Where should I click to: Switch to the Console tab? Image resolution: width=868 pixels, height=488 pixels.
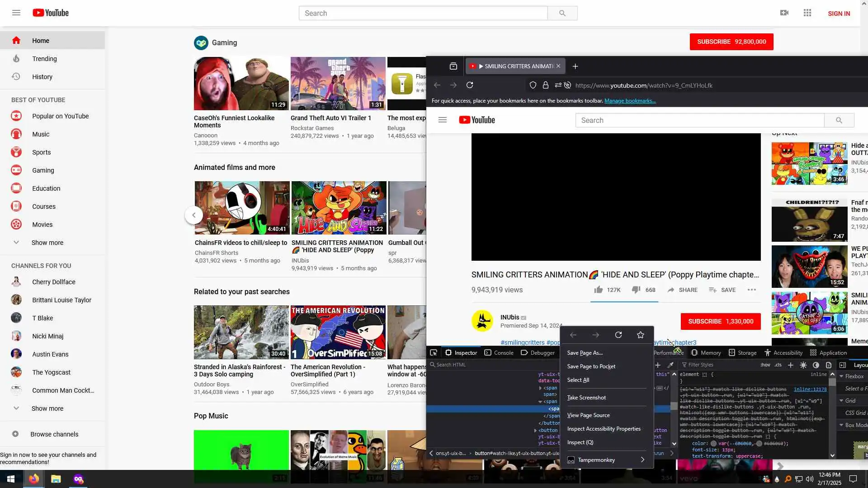pyautogui.click(x=499, y=353)
